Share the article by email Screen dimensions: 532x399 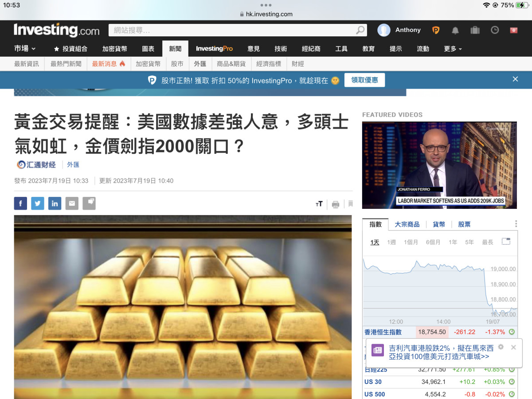tap(72, 203)
